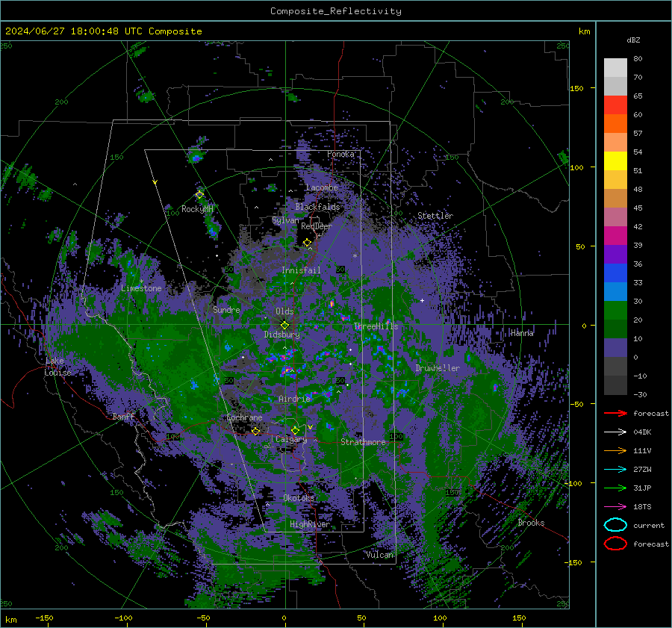Click the Ponoka city label
Viewport: 672px width, 628px height.
coord(340,154)
